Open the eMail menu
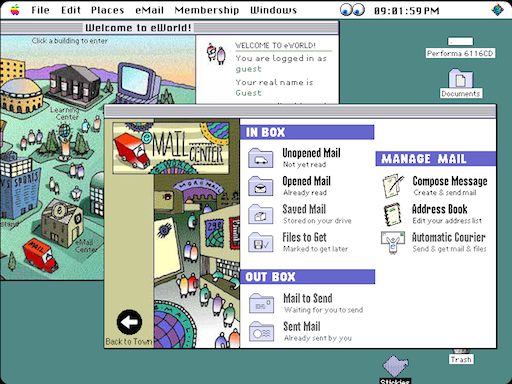 [x=149, y=10]
